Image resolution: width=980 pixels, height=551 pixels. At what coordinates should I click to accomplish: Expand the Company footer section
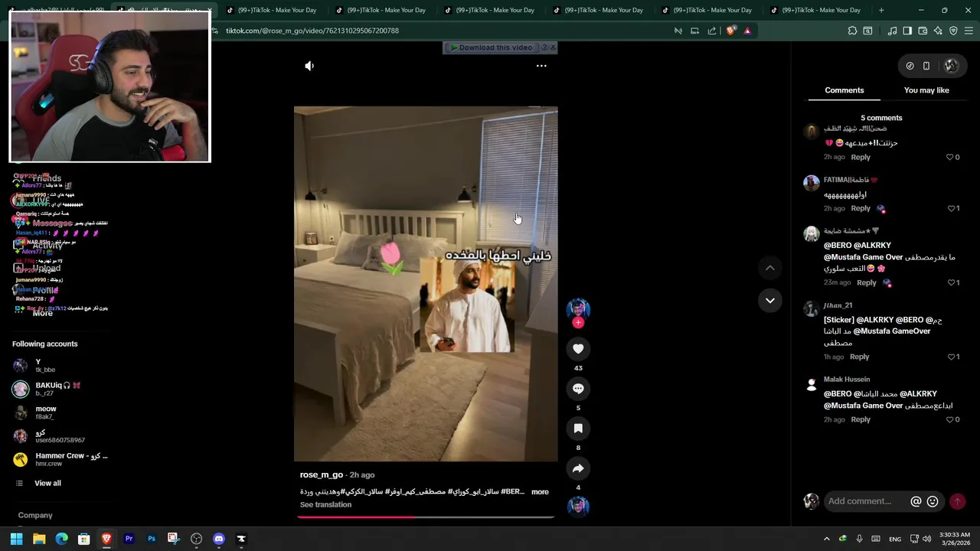pyautogui.click(x=35, y=515)
